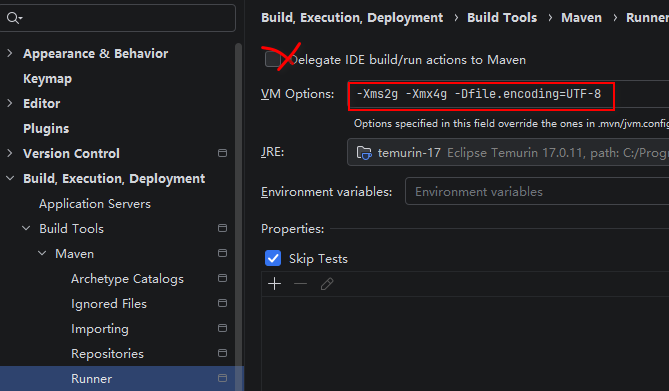Image resolution: width=669 pixels, height=391 pixels.
Task: Click the project-level icon next to Build Tools
Action: pyautogui.click(x=222, y=228)
